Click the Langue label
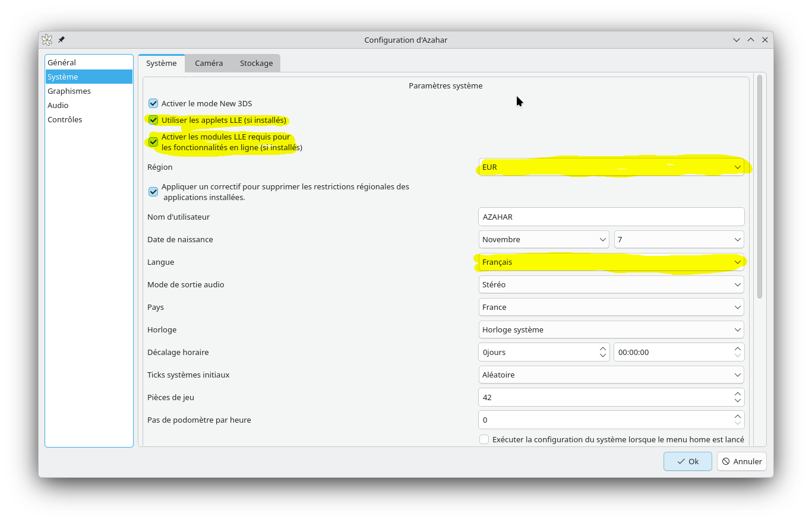 click(160, 262)
